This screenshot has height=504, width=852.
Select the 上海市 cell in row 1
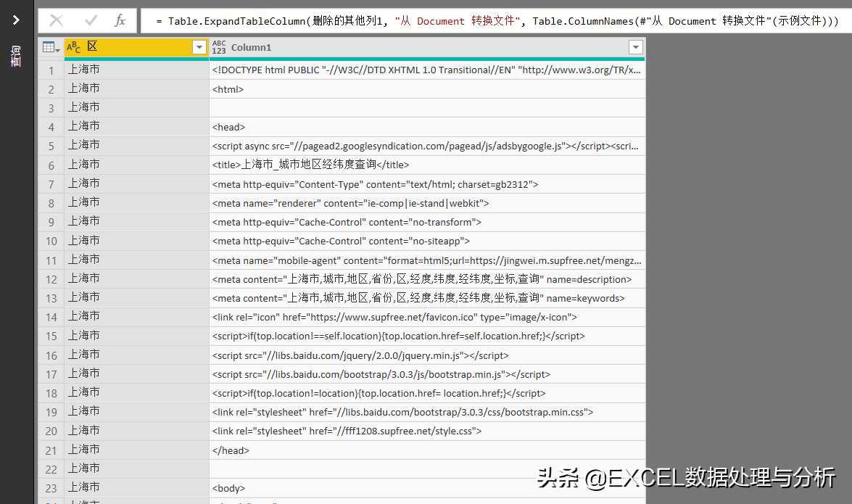136,70
